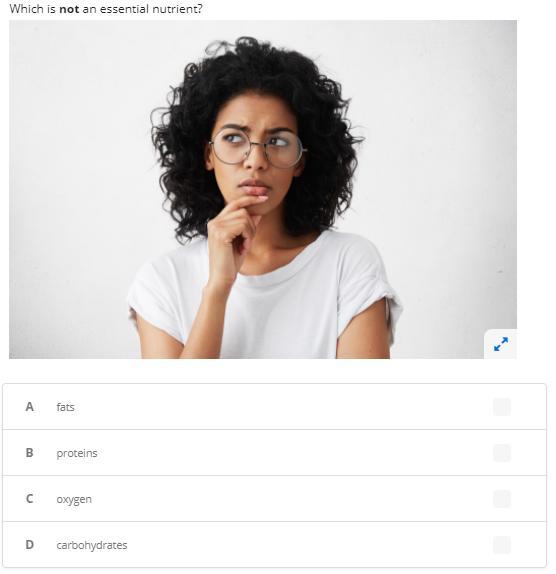This screenshot has width=556, height=574.
Task: Choose the 'oxygen' answer text
Action: 74,499
